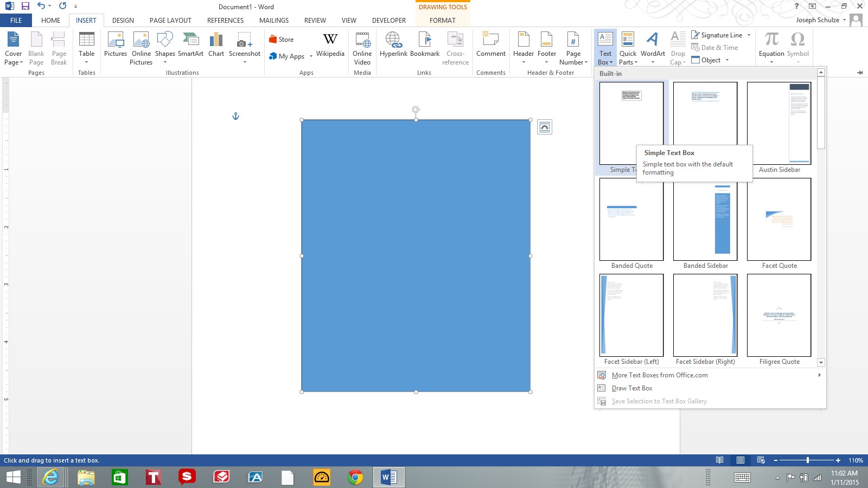
Task: Open the Equation dropdown
Action: (771, 62)
